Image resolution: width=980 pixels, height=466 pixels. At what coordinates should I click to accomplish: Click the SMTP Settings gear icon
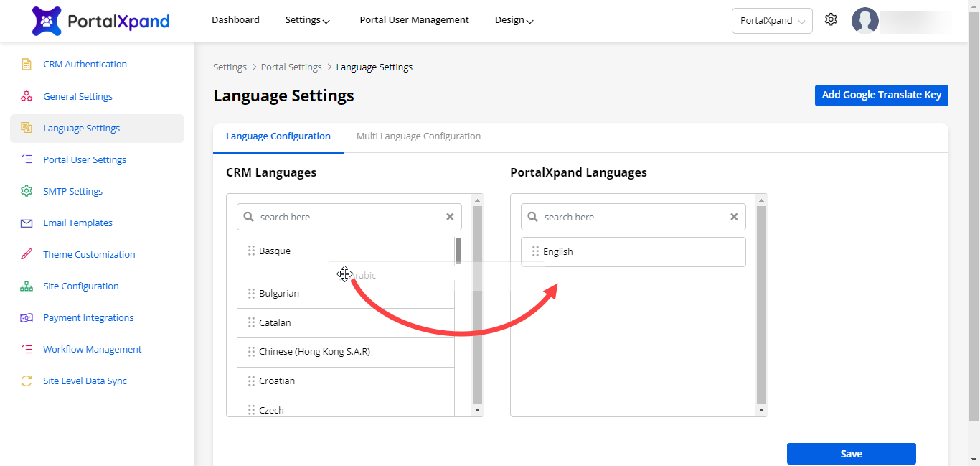27,191
